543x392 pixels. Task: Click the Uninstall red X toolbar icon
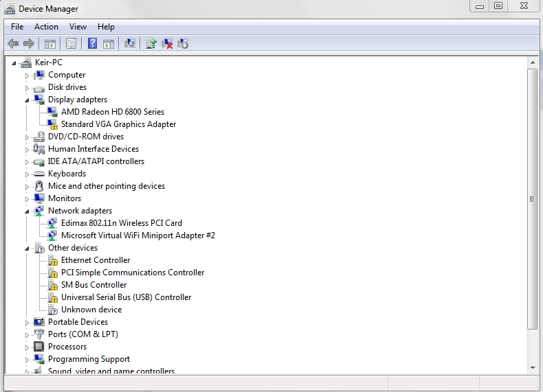pos(167,44)
